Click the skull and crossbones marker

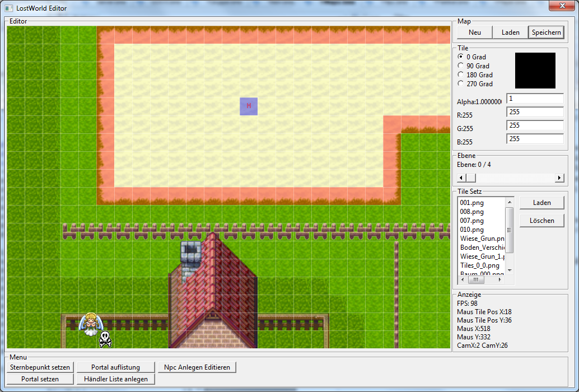point(105,339)
